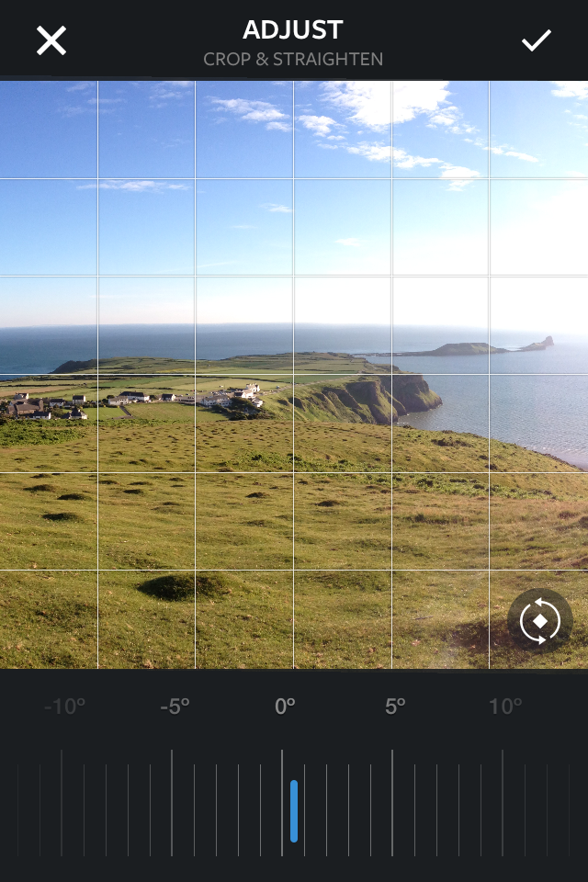
Task: Tap the -5° tick on the ruler
Action: click(x=172, y=803)
